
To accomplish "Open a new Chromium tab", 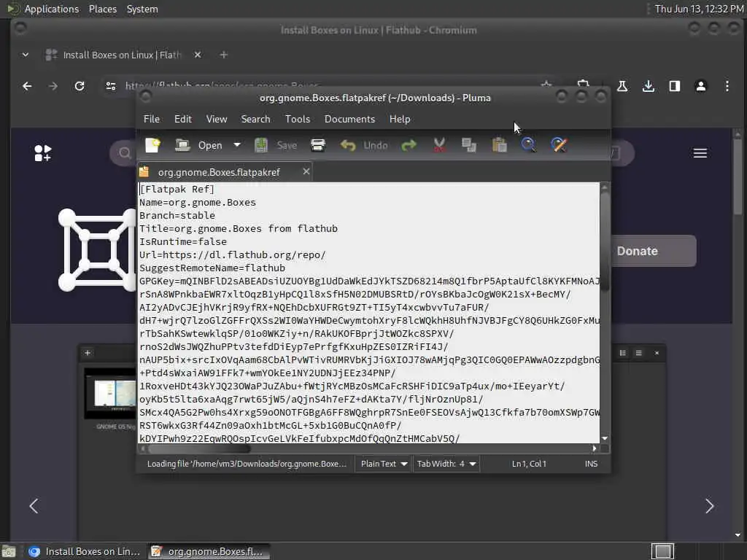I will pos(223,55).
